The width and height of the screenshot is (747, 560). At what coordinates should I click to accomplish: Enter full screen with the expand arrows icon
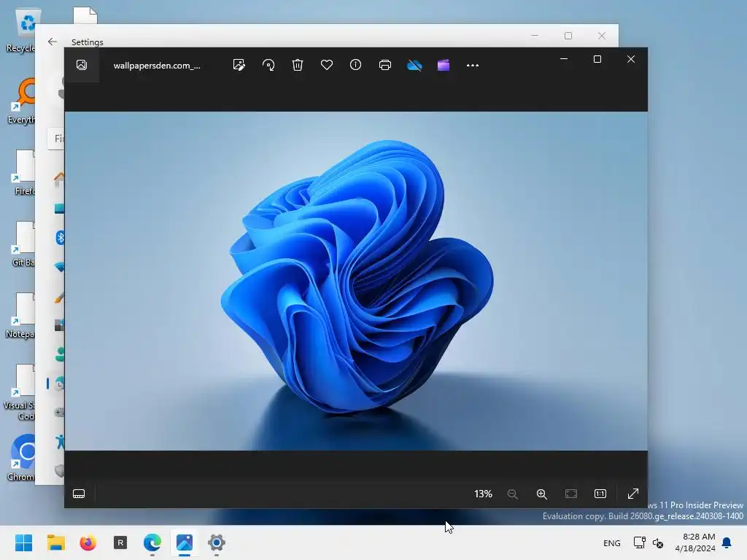632,494
